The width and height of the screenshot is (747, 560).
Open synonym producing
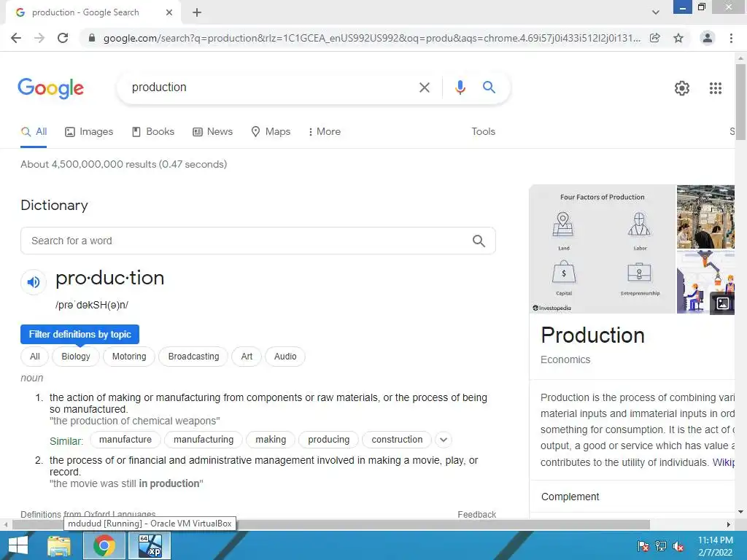tap(329, 440)
